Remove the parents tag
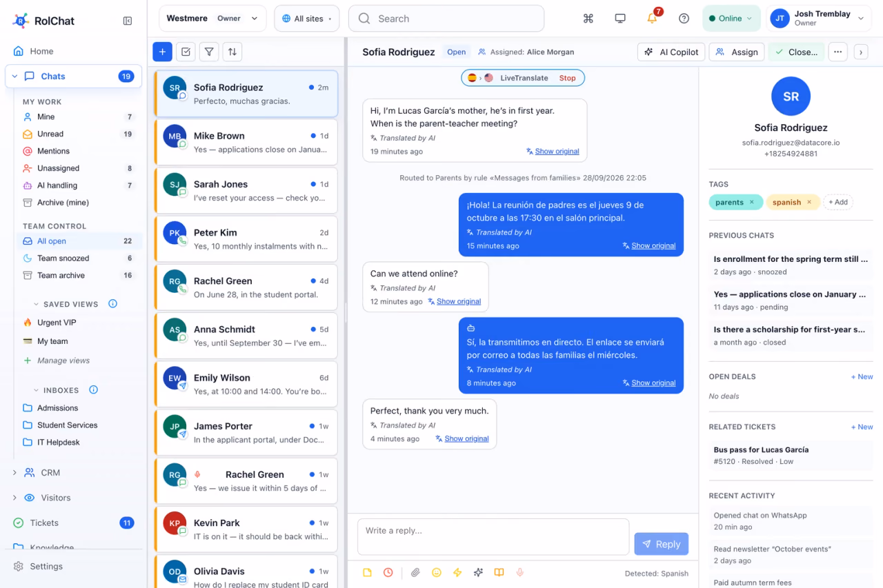This screenshot has width=883, height=588. point(752,202)
